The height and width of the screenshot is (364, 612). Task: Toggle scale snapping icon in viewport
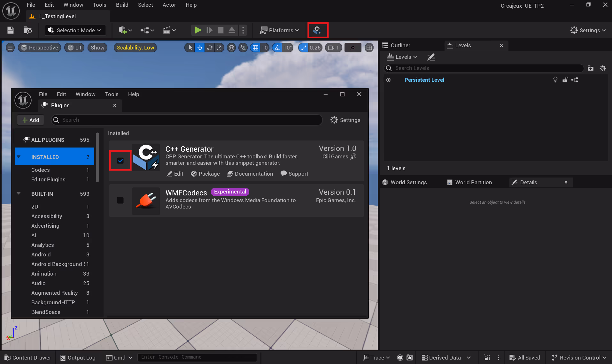pos(303,48)
